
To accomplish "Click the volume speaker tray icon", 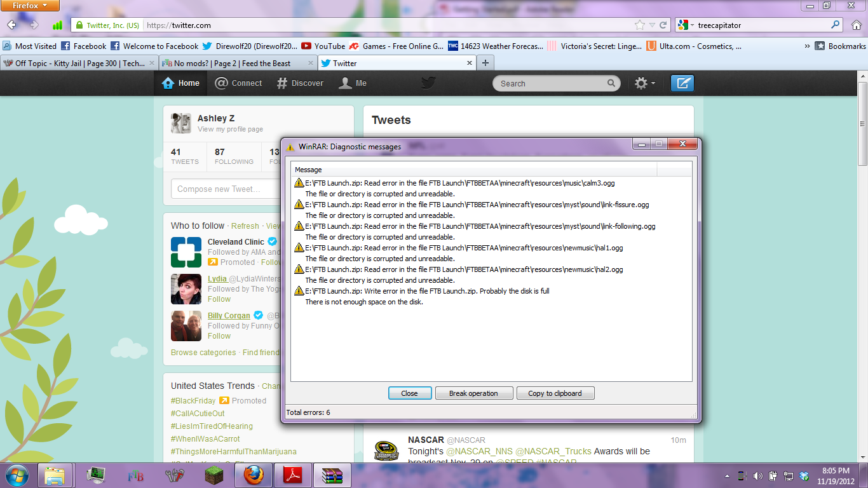I will (757, 476).
